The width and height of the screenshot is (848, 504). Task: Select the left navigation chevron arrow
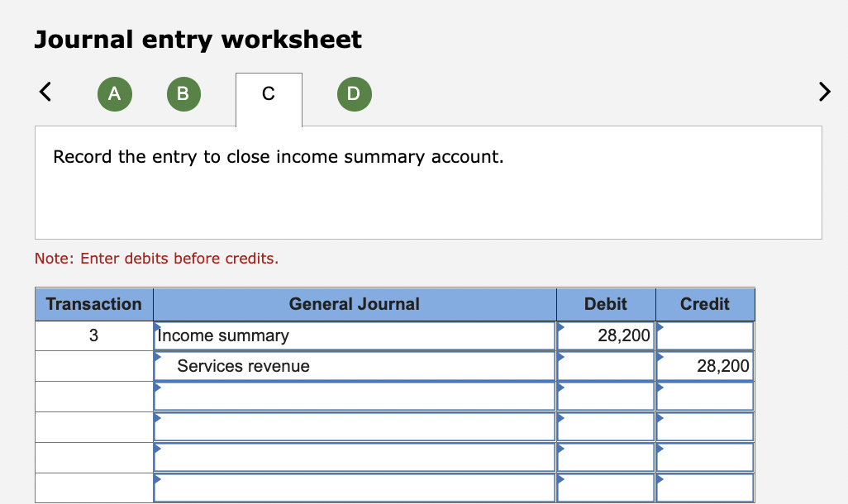coord(45,92)
